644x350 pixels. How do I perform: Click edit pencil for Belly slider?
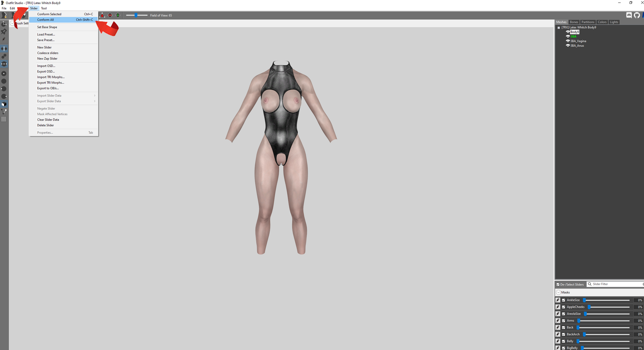click(558, 341)
